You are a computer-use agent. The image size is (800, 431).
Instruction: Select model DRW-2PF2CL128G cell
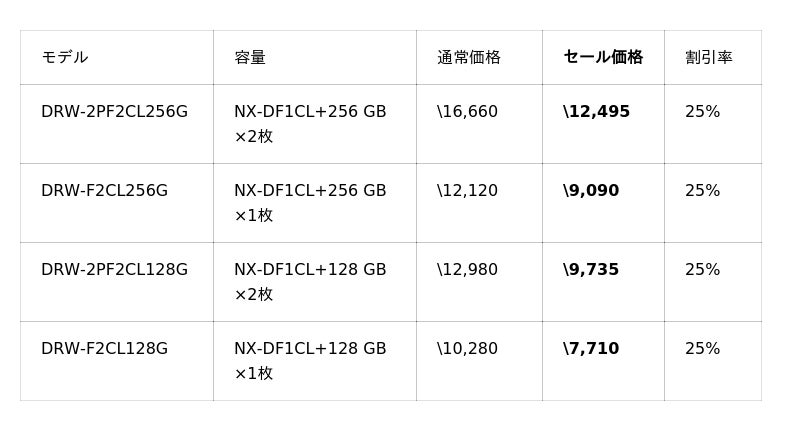(x=114, y=270)
